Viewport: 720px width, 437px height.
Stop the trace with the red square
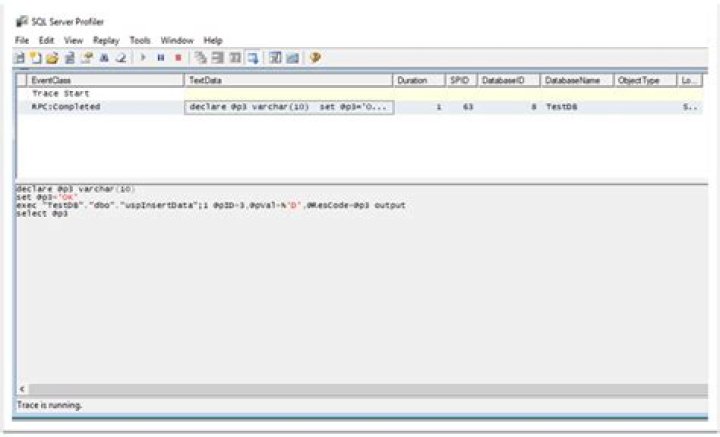[x=178, y=58]
